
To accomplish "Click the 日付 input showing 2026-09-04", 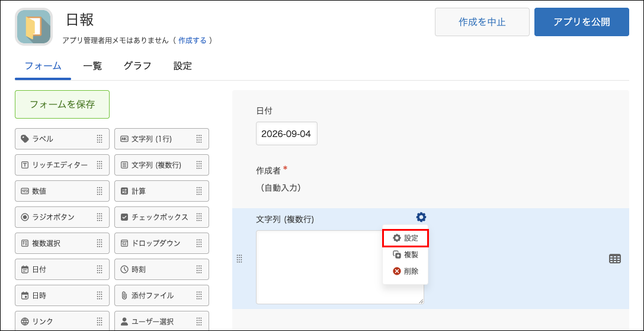I will coord(287,133).
